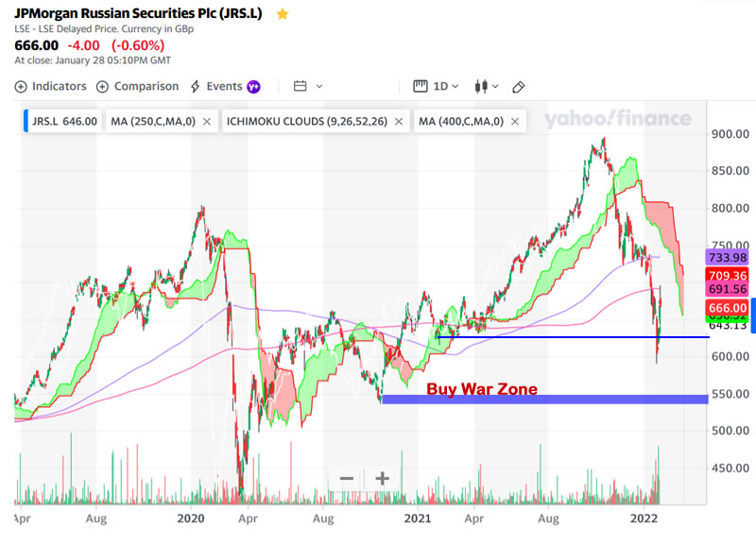Click the Aug label before 2020

point(96,519)
